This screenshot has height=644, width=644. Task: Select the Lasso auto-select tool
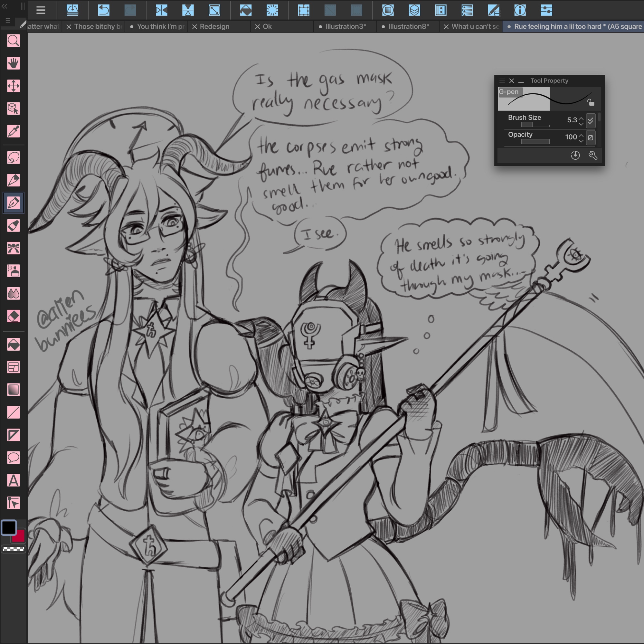(13, 157)
